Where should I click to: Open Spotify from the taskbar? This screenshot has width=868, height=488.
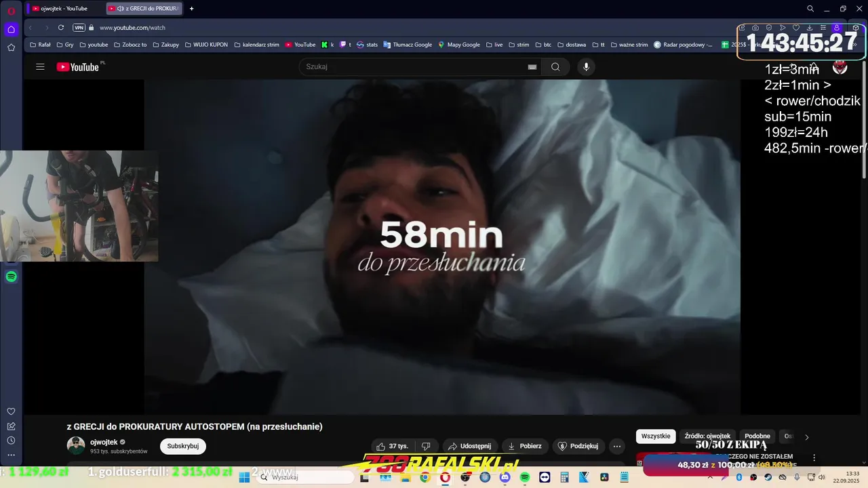tap(525, 477)
